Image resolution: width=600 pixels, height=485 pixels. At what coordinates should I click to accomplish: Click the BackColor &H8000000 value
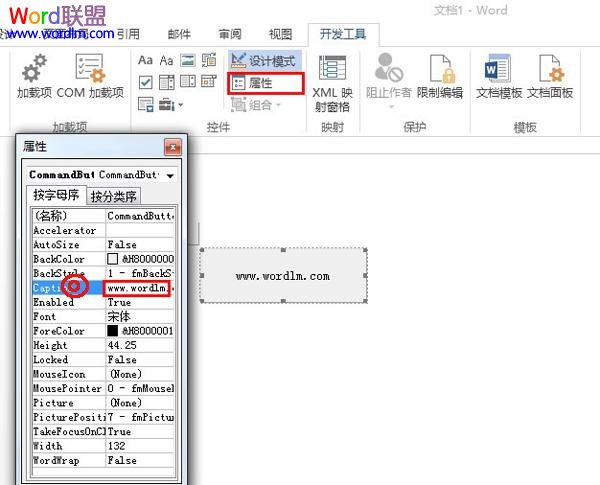[148, 259]
